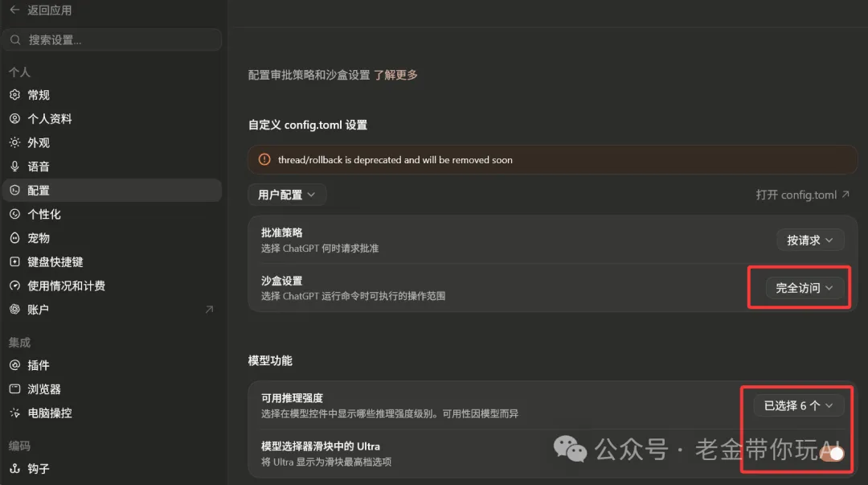Screen dimensions: 868x485
Task: Open the 完全访问 sandbox dropdown
Action: 805,288
